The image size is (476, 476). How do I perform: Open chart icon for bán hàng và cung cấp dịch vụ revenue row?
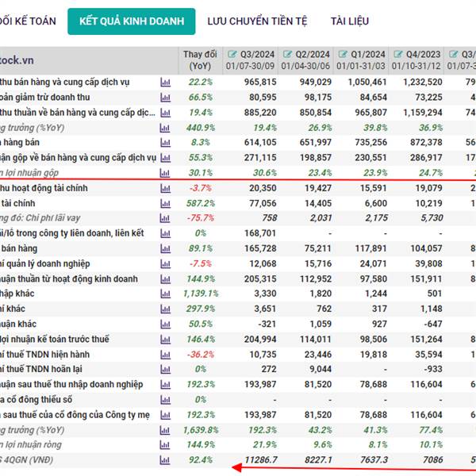tap(165, 83)
